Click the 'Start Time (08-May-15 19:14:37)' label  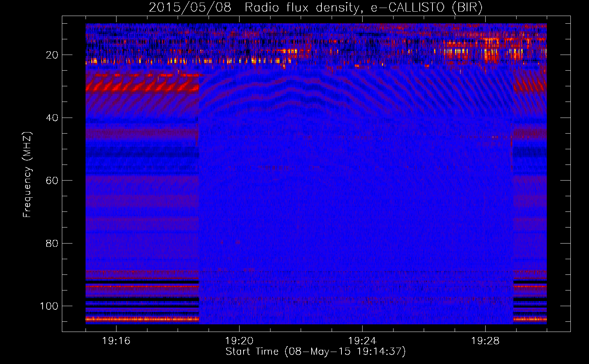316,352
